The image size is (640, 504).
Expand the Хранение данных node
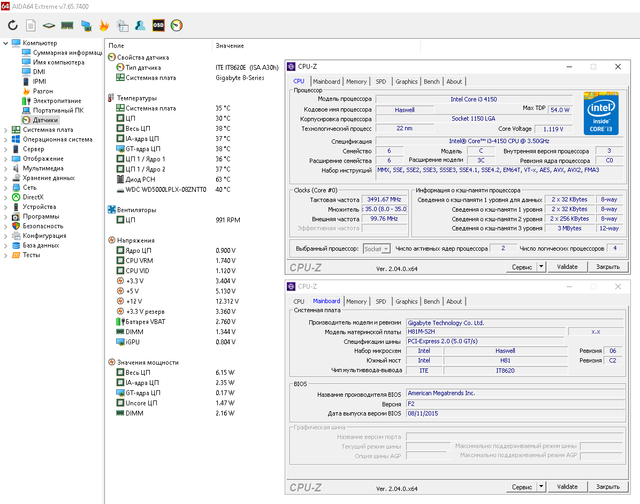pos(5,178)
